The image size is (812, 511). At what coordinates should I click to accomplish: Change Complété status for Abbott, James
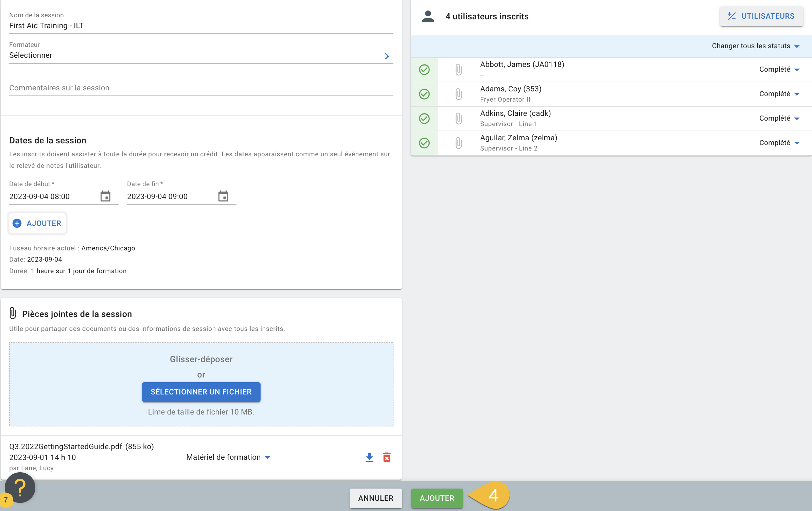tap(779, 69)
